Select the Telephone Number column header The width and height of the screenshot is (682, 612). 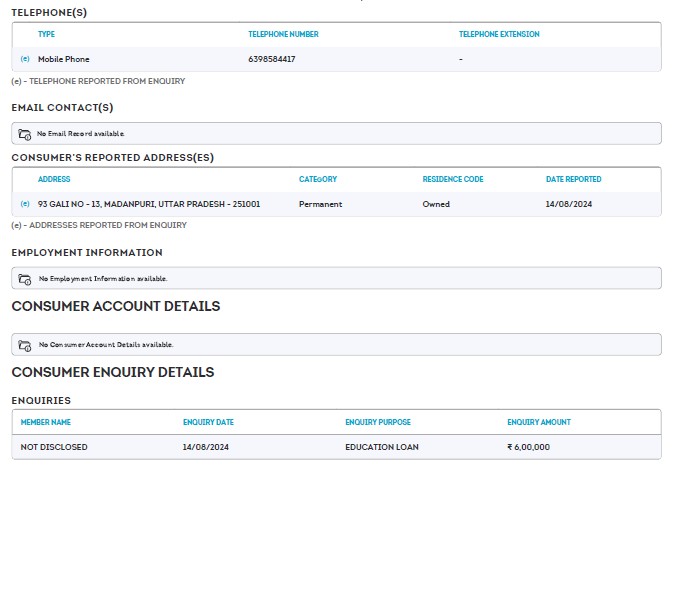[283, 35]
